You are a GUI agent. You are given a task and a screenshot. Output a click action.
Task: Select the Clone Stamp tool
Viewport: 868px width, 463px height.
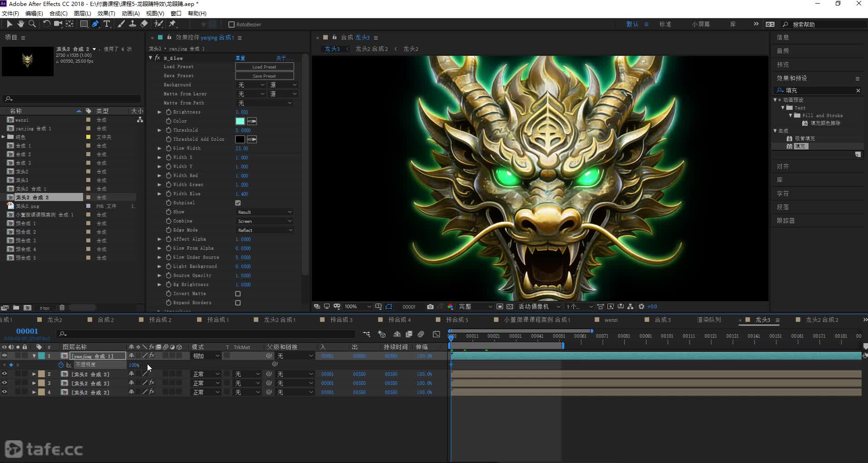133,24
